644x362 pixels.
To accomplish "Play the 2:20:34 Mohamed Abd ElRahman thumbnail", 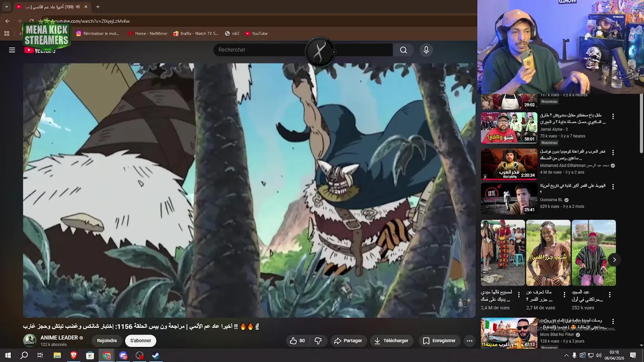I will (509, 164).
